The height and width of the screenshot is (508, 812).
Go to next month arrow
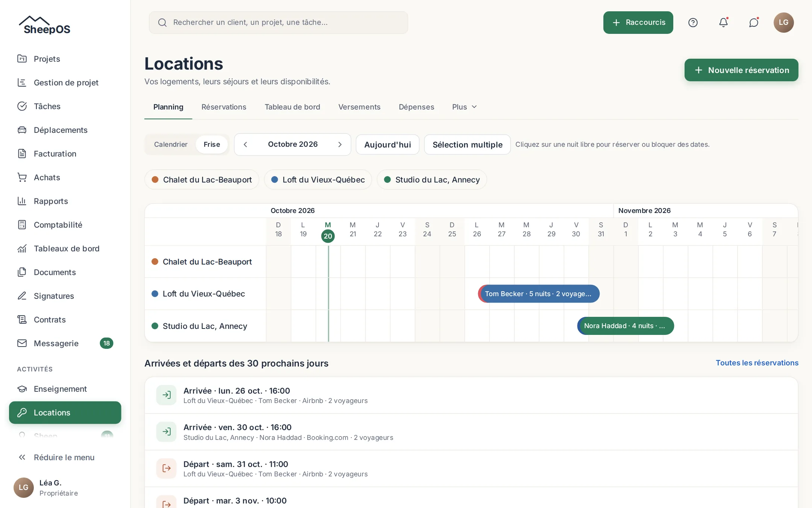pyautogui.click(x=340, y=144)
